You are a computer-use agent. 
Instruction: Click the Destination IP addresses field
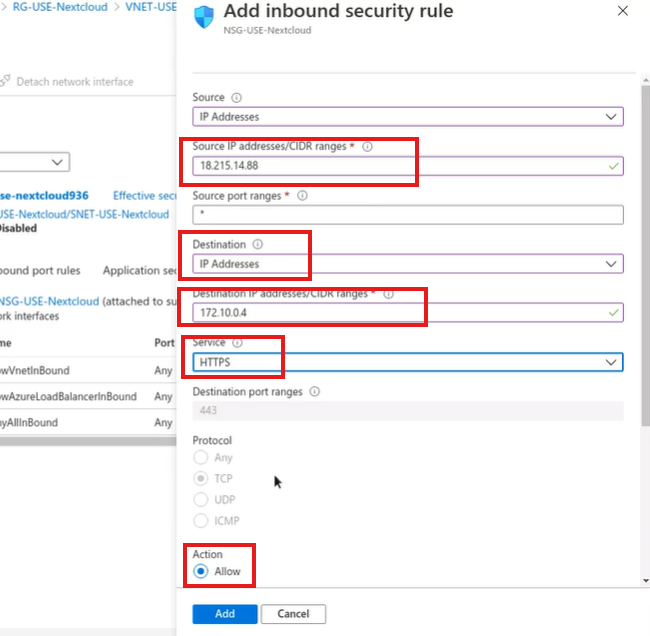pos(407,313)
